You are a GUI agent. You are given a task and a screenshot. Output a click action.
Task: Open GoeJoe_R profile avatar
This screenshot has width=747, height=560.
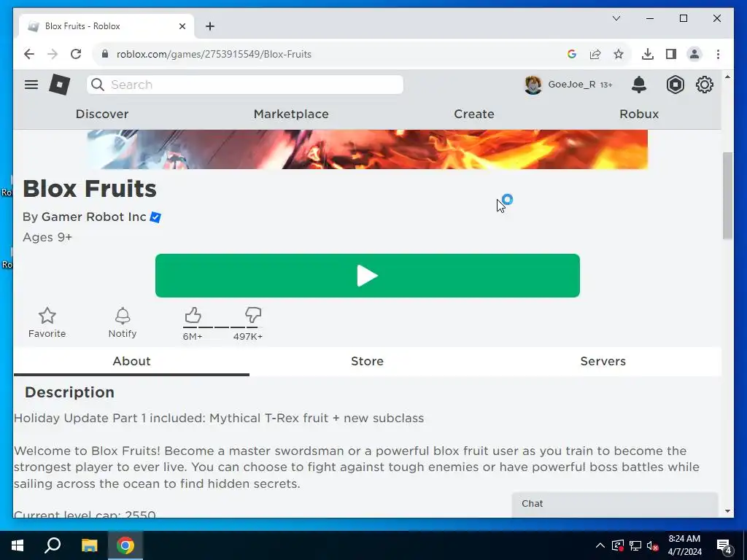pyautogui.click(x=533, y=85)
